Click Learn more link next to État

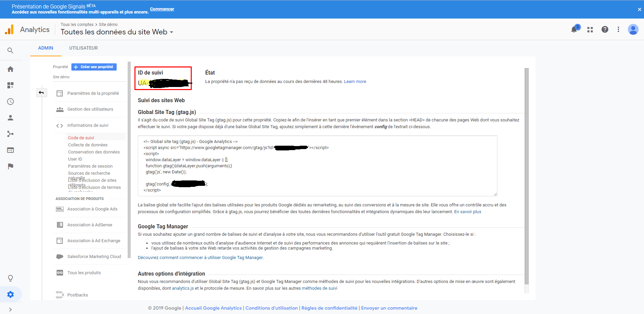(355, 82)
